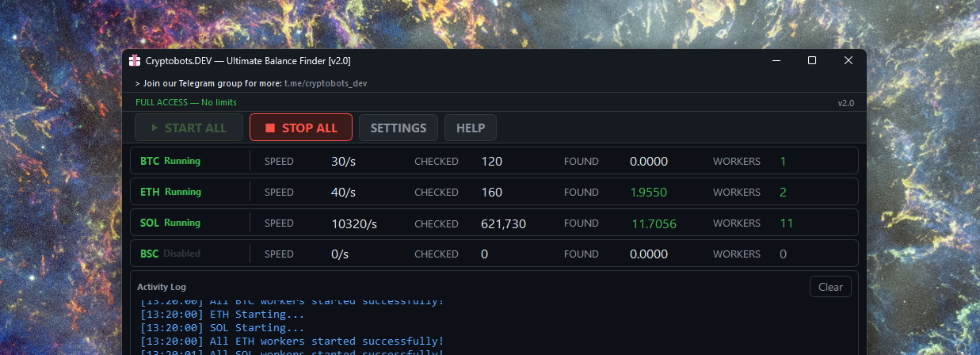980x355 pixels.
Task: Click the FULL ACCESS No limits label
Action: click(186, 102)
